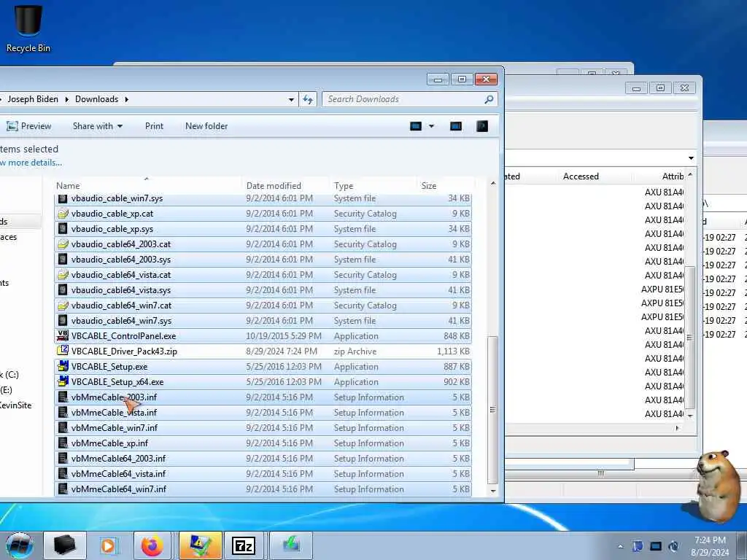Select the vbMmeCable64_2003.inf file
The image size is (747, 560).
[x=263, y=458]
